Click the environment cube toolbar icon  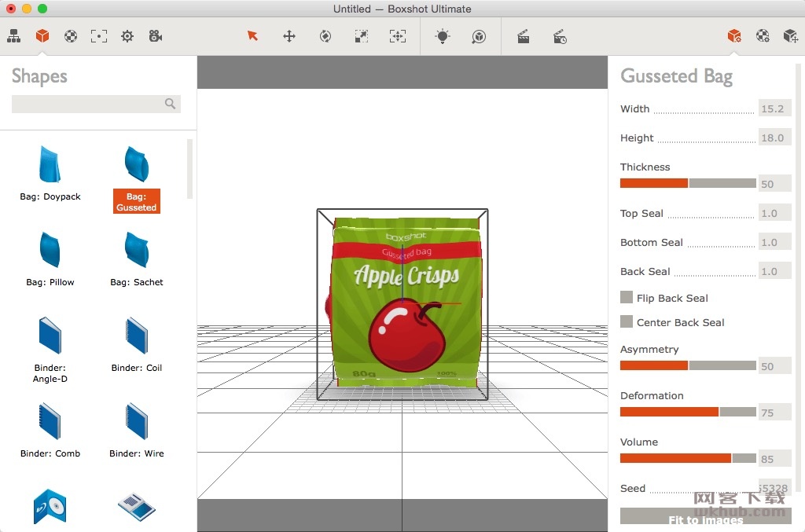coord(479,36)
